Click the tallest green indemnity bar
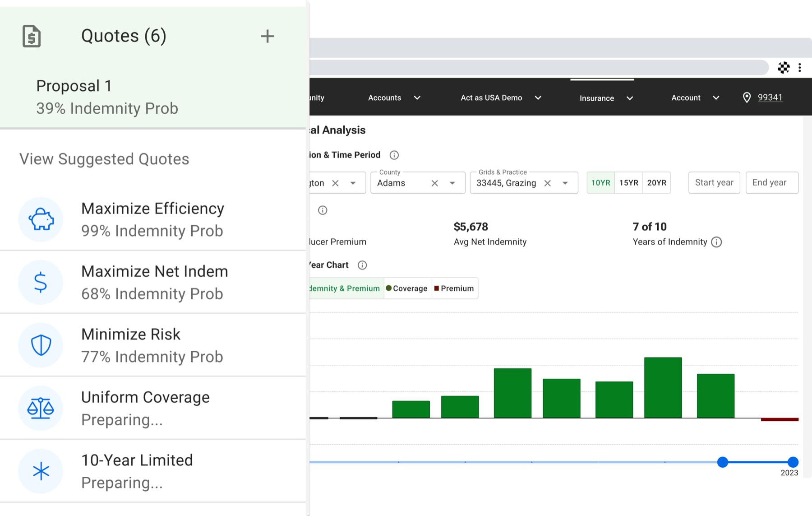Screen dimensions: 812x516 click(x=663, y=388)
